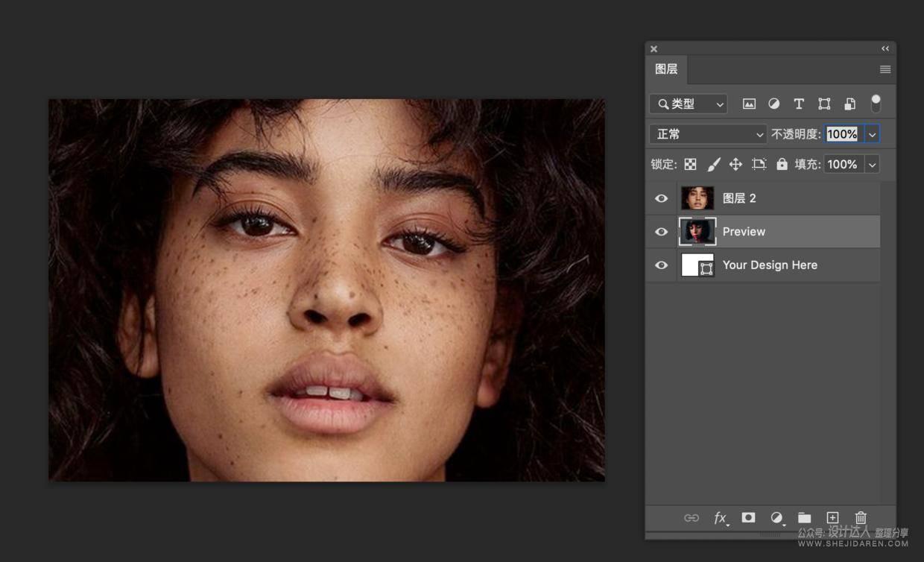The height and width of the screenshot is (562, 924).
Task: Select the Preview layer thumbnail
Action: (697, 232)
